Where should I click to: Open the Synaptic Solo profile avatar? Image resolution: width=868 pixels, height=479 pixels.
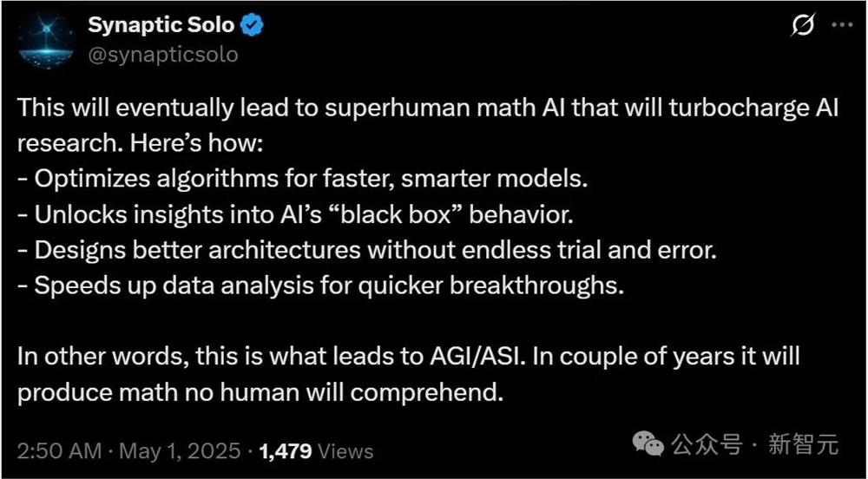(45, 41)
